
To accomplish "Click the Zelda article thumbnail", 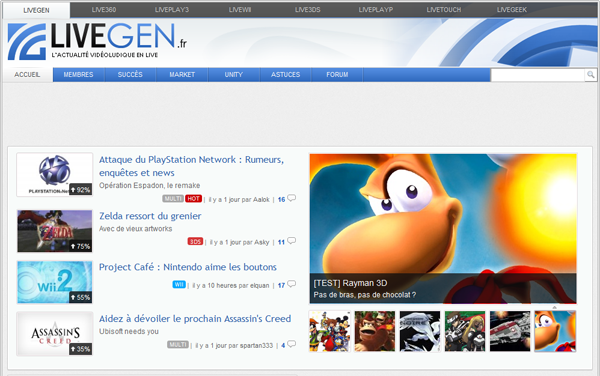I will [x=55, y=231].
